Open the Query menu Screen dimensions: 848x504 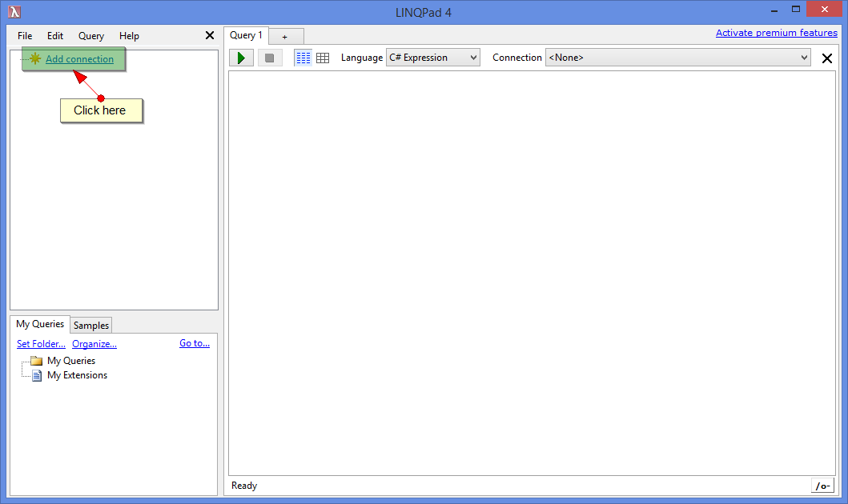click(90, 36)
